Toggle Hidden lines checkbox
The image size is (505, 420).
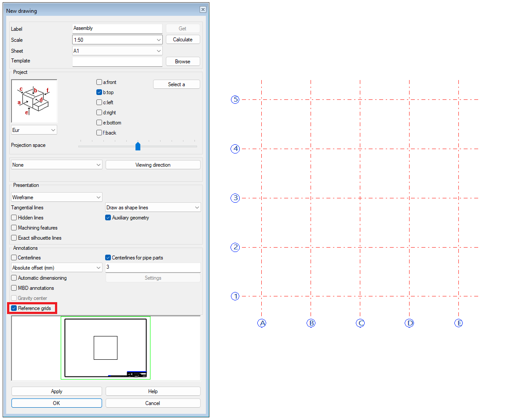14,218
